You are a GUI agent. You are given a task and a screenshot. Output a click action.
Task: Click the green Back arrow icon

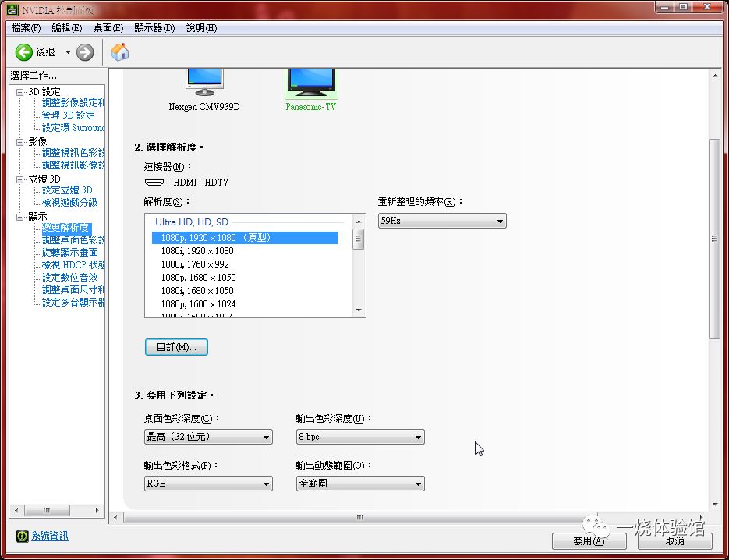point(23,52)
